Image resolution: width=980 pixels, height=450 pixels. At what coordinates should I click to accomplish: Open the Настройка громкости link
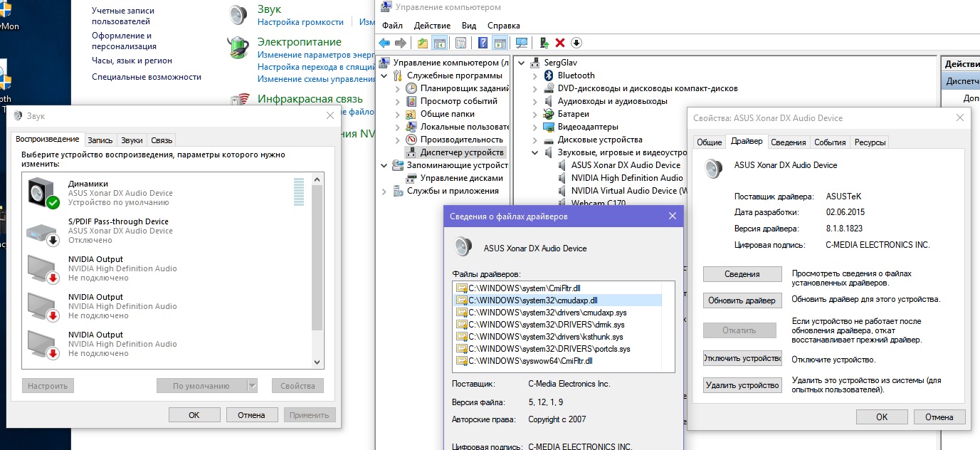[x=300, y=22]
